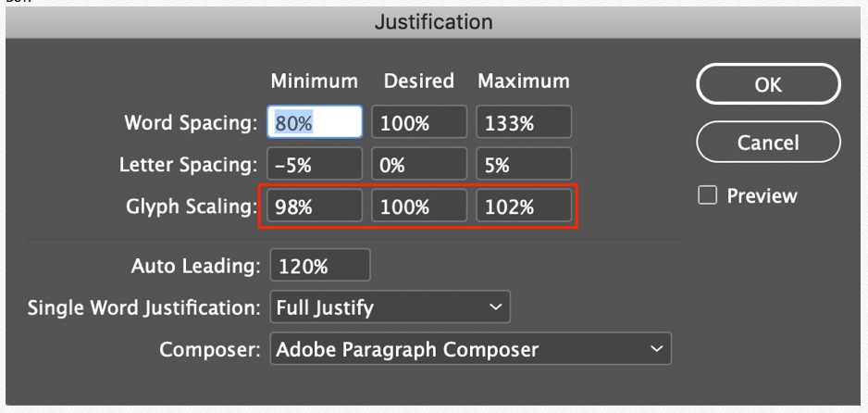Click the Glyph Scaling Minimum 98% field
Image resolution: width=868 pixels, height=413 pixels.
pos(315,207)
